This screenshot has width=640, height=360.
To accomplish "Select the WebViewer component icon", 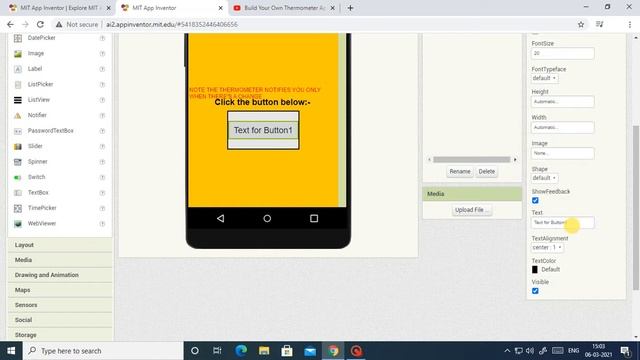I will point(18,224).
